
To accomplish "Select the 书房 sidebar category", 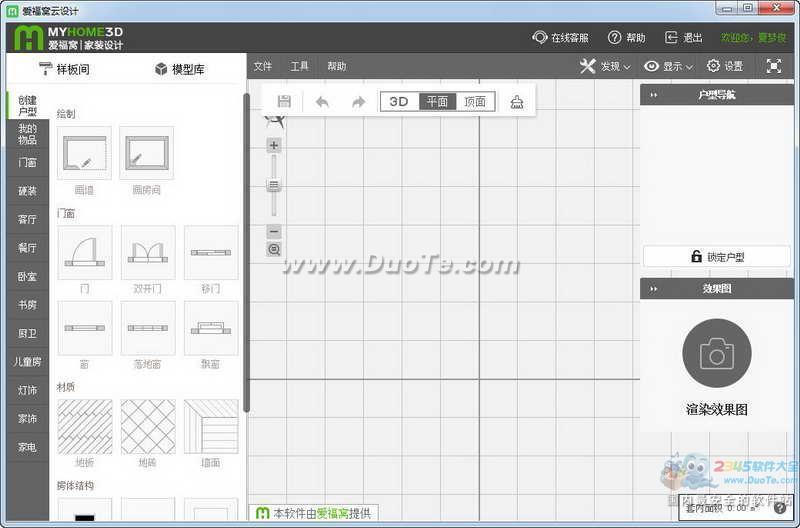I will point(28,305).
